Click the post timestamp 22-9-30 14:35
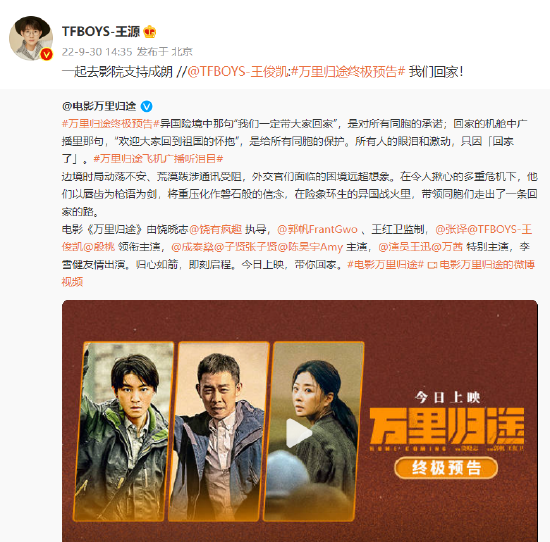550x542 pixels. pos(97,52)
